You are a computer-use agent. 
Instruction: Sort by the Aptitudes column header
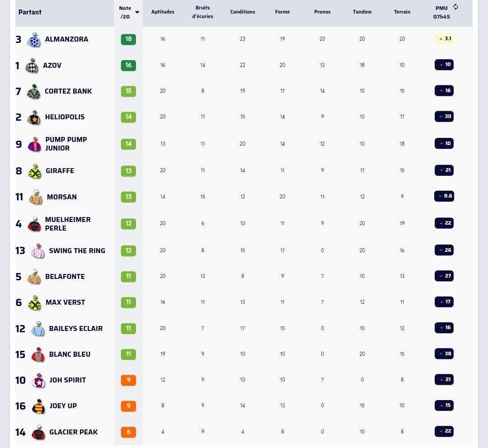163,12
